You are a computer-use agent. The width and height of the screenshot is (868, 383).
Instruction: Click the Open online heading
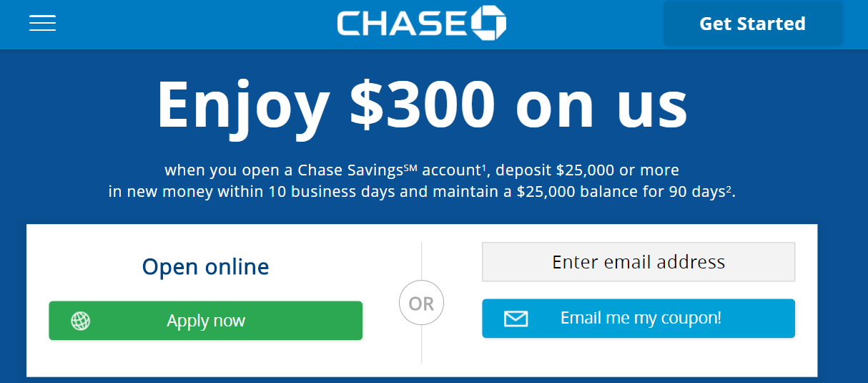(206, 267)
